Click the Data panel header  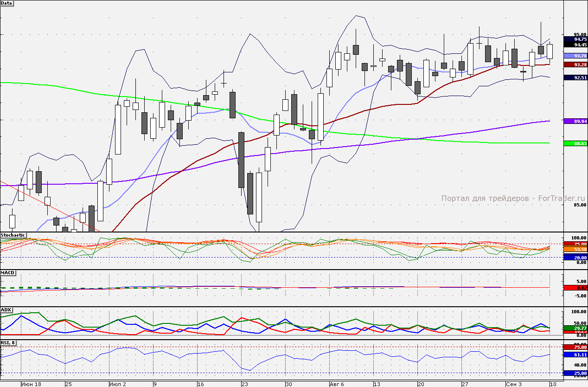[x=7, y=4]
